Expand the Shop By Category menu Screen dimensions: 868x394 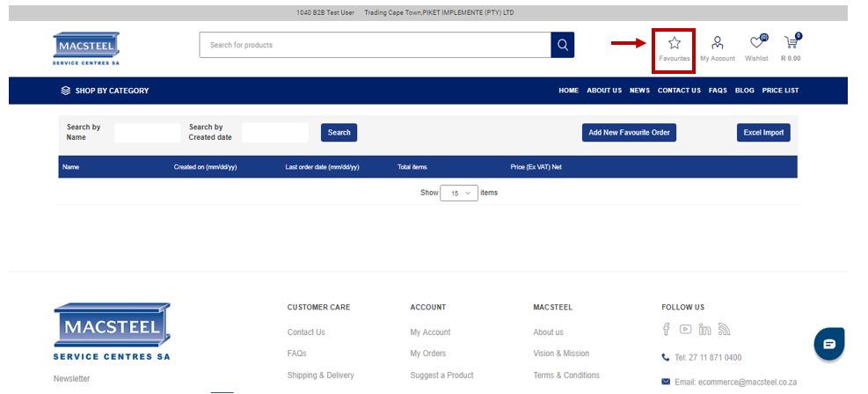pyautogui.click(x=105, y=91)
